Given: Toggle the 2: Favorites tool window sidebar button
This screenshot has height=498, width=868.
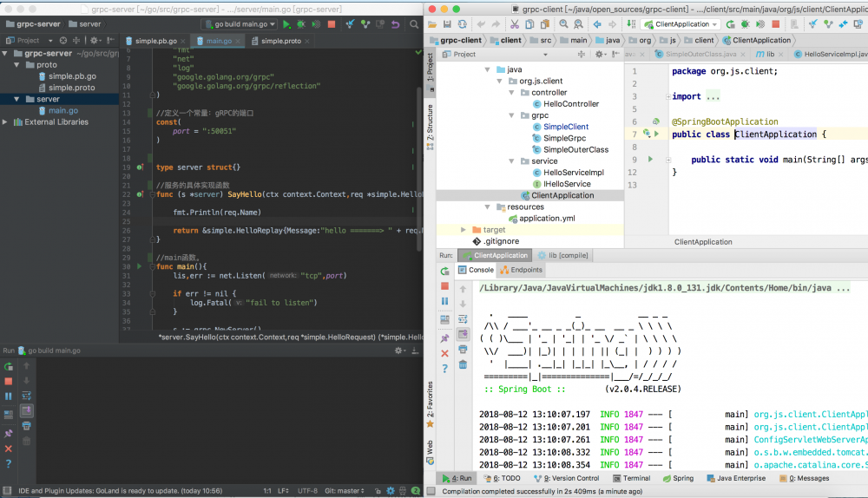Looking at the screenshot, I should (x=430, y=400).
